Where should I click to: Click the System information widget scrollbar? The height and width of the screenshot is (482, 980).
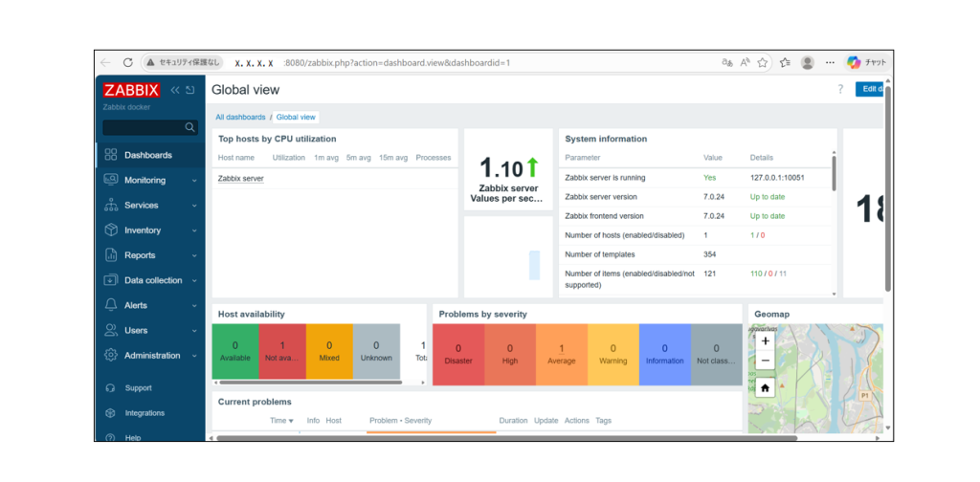tap(834, 173)
